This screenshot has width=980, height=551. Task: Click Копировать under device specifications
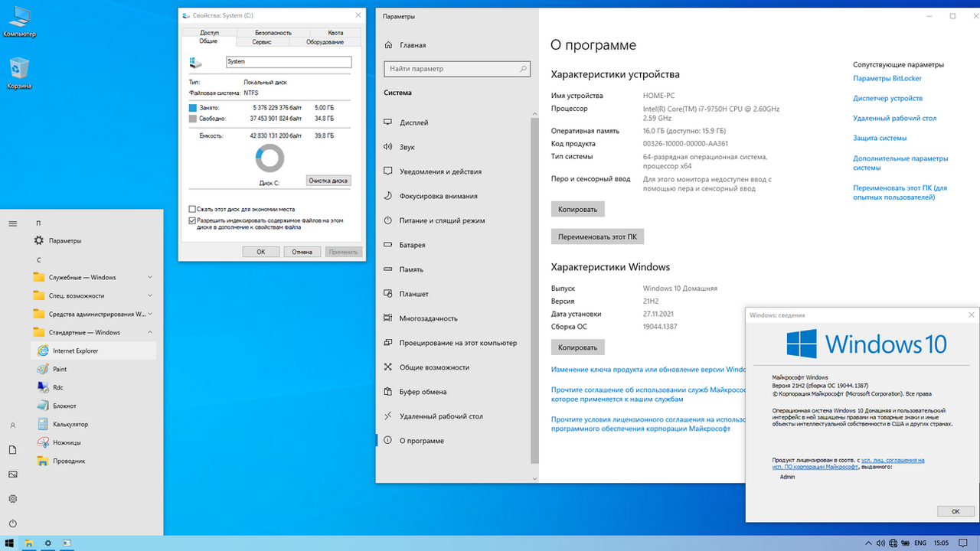click(x=578, y=209)
